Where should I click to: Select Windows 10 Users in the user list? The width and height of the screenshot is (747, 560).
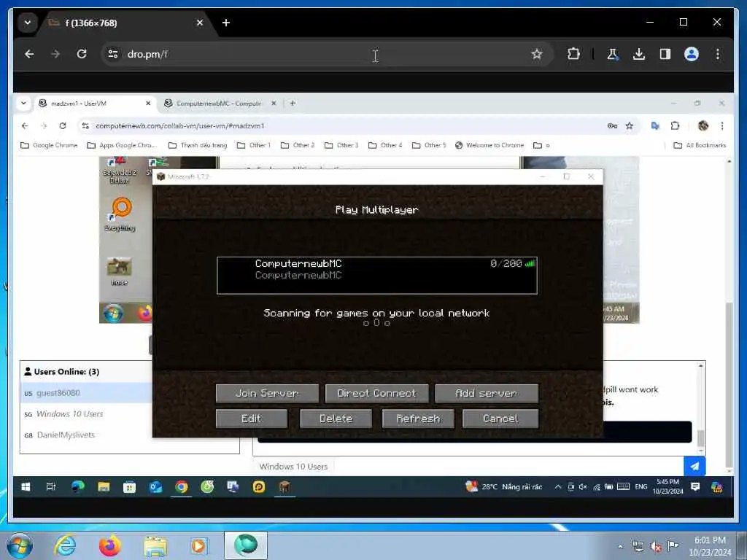[87, 414]
